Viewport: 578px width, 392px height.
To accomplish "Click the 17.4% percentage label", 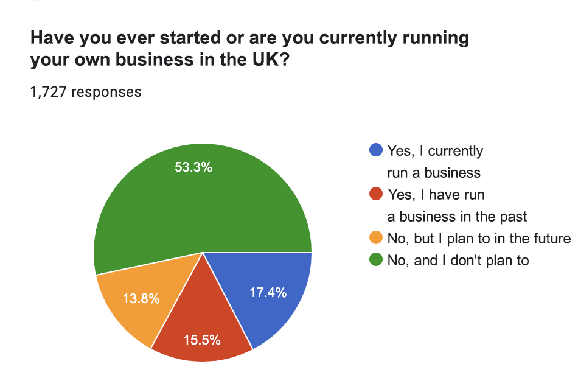I will [268, 292].
